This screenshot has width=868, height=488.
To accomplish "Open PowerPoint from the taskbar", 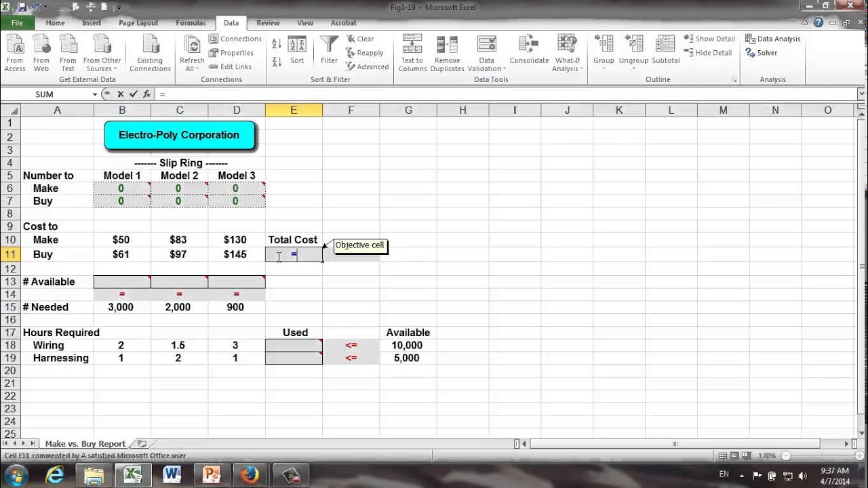I will pos(210,474).
